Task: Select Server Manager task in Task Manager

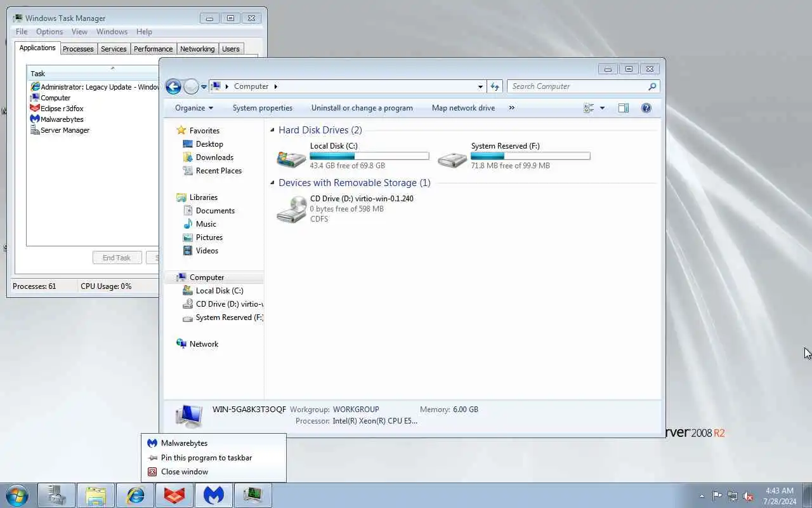Action: [x=60, y=130]
